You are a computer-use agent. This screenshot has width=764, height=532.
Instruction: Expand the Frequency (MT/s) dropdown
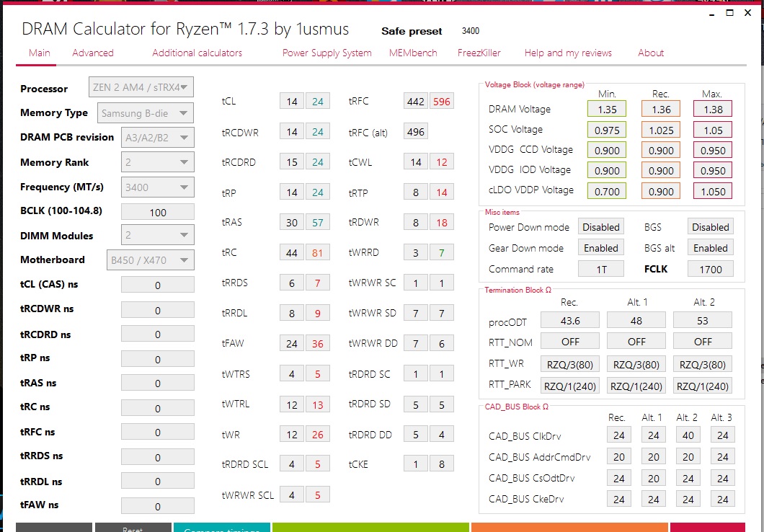click(x=157, y=187)
